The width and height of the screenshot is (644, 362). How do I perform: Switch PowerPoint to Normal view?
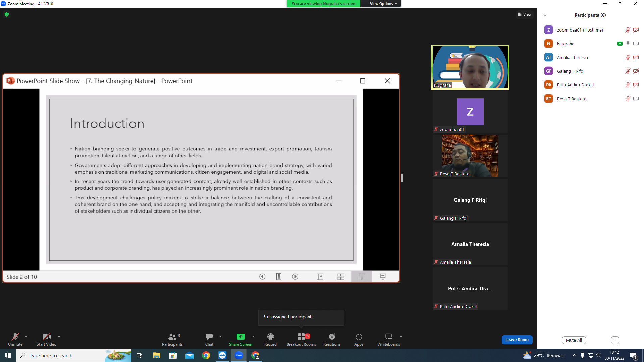pyautogui.click(x=320, y=277)
